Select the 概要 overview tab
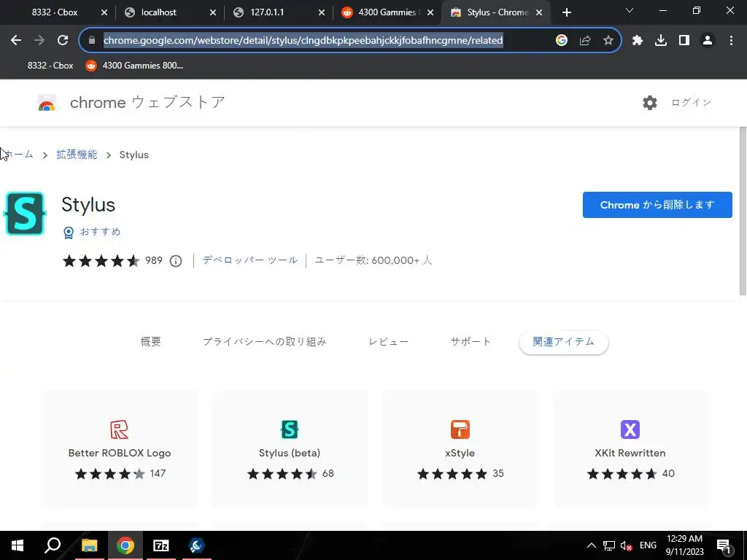The height and width of the screenshot is (560, 747). point(150,342)
